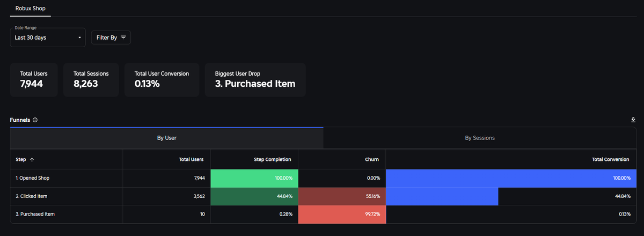
Task: Click the red 99.72% churn cell
Action: pyautogui.click(x=342, y=214)
